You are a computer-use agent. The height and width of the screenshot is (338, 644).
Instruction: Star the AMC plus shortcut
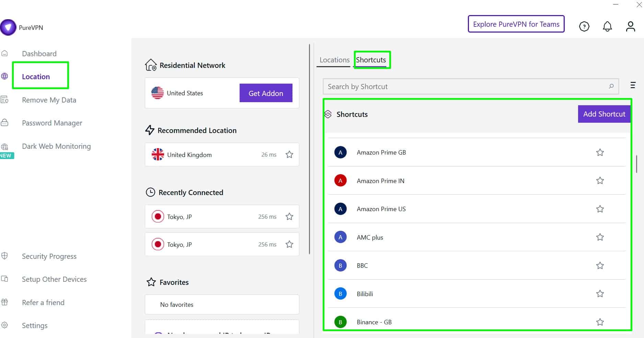pos(600,237)
